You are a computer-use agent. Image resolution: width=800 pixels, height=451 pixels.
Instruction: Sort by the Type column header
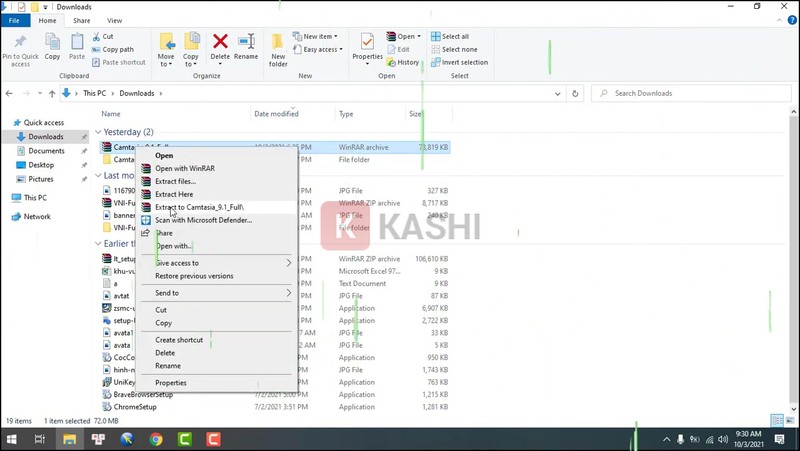pos(345,114)
